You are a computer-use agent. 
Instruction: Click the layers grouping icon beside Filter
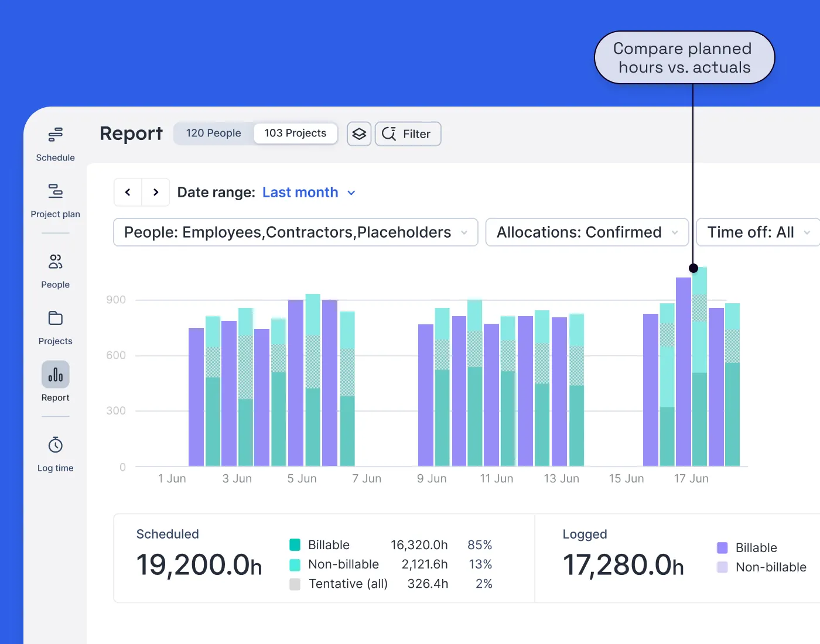click(x=358, y=133)
